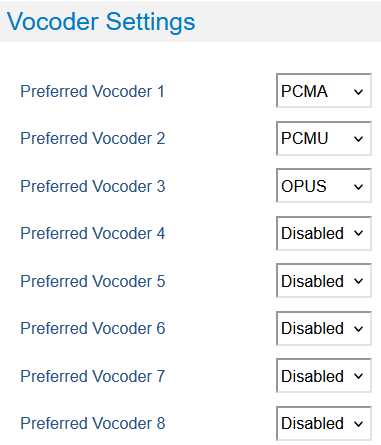Open the Preferred Vocoder 3 OPUS dropdown
Viewport: 381px width, 445px height.
(324, 186)
